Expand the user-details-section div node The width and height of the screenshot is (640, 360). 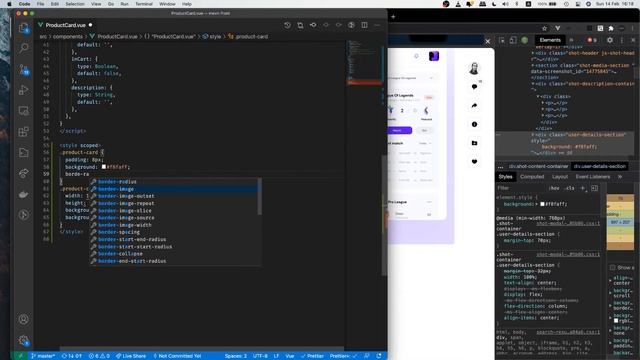coord(533,134)
